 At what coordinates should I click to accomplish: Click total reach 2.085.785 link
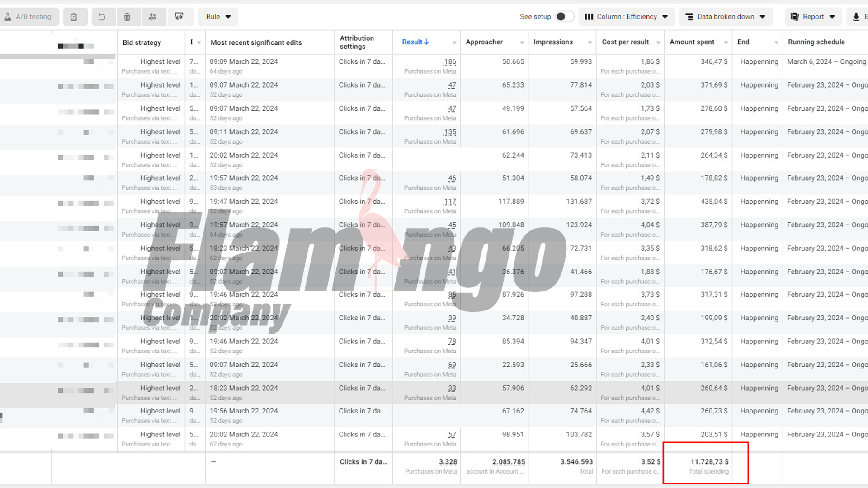click(509, 462)
